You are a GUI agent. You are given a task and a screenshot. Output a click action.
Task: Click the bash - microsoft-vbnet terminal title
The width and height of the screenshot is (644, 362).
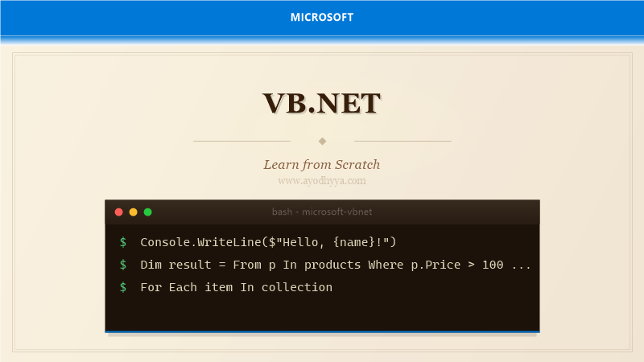point(322,212)
